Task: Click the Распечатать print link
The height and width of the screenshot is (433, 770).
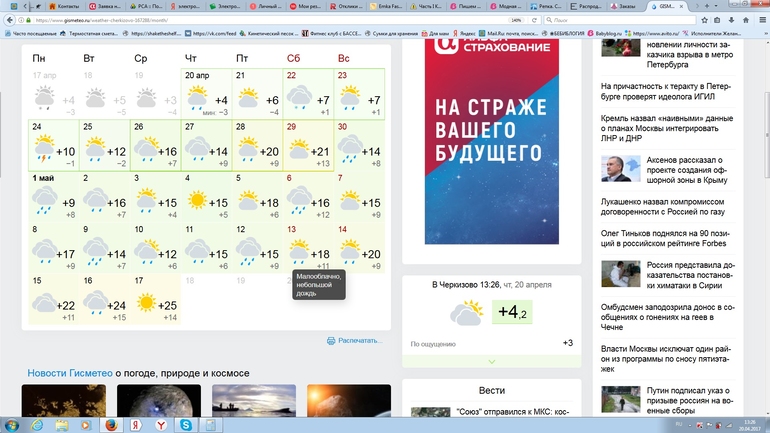Action: coord(360,341)
